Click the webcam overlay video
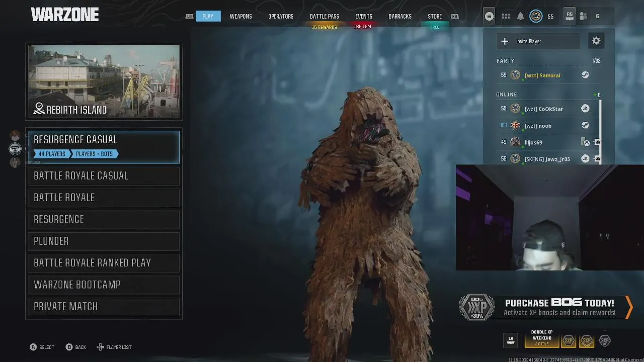The width and height of the screenshot is (644, 362). point(550,217)
